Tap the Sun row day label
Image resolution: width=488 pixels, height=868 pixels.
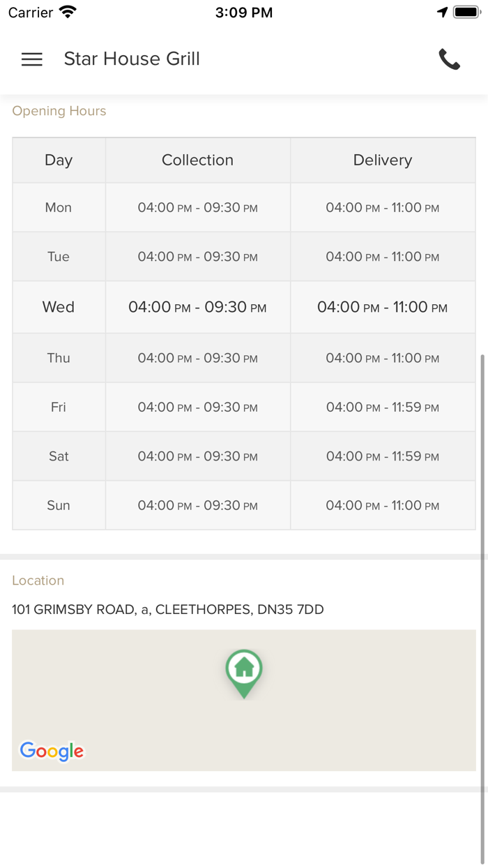click(59, 505)
